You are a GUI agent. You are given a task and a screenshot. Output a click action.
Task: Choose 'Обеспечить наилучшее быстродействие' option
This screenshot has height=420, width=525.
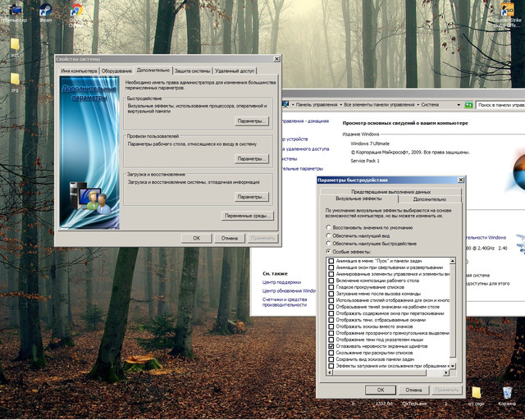pos(328,244)
